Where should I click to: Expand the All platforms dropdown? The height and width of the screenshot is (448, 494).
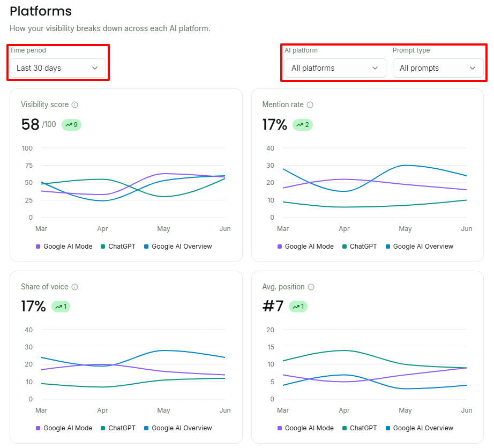(x=335, y=68)
